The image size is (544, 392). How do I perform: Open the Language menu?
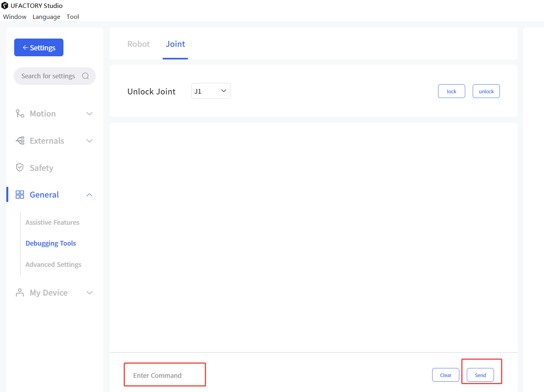[46, 17]
